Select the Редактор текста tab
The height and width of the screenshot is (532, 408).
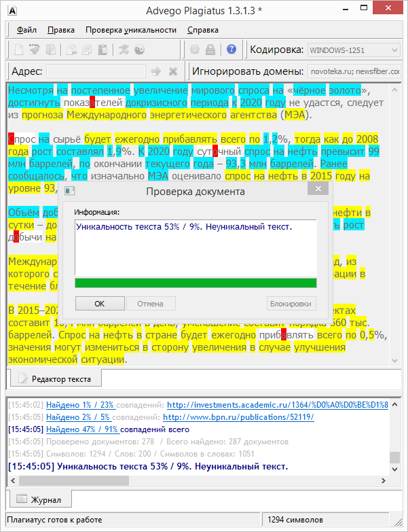[56, 378]
